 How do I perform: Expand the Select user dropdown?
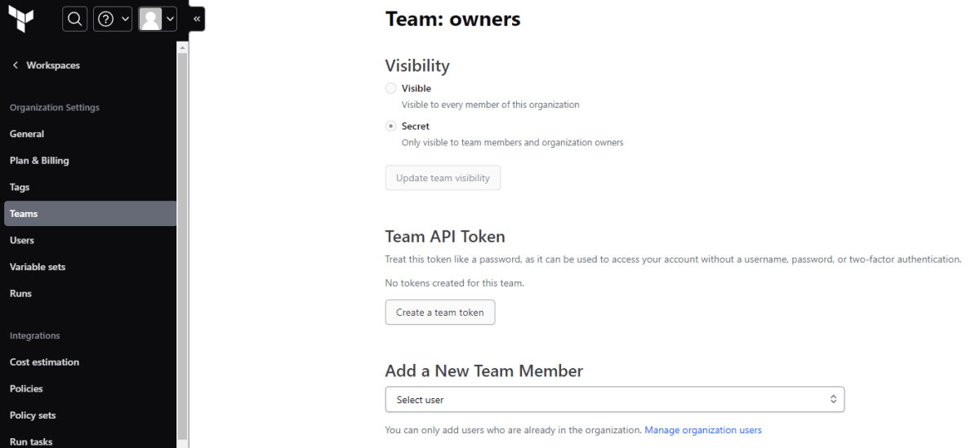tap(615, 400)
